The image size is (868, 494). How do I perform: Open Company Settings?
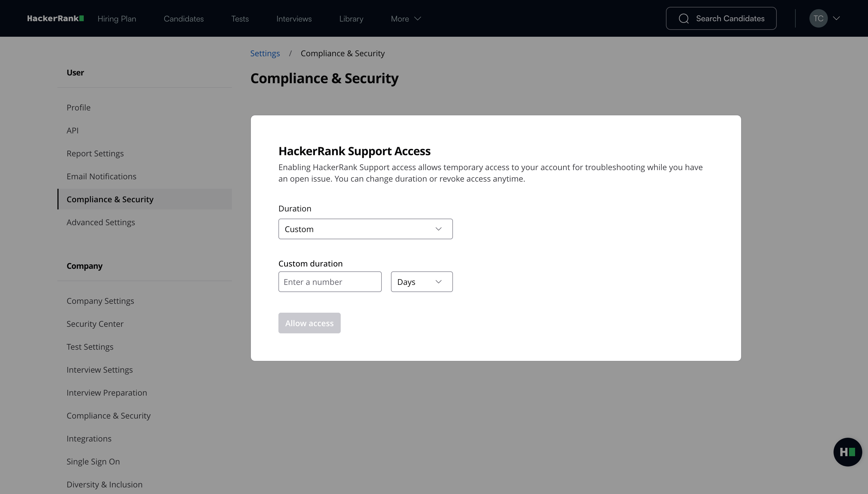tap(100, 301)
